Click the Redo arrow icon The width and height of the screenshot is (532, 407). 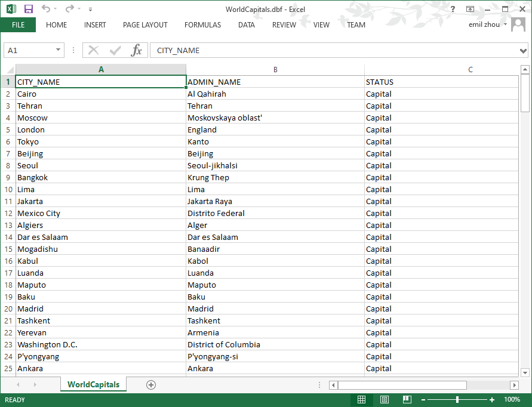69,9
